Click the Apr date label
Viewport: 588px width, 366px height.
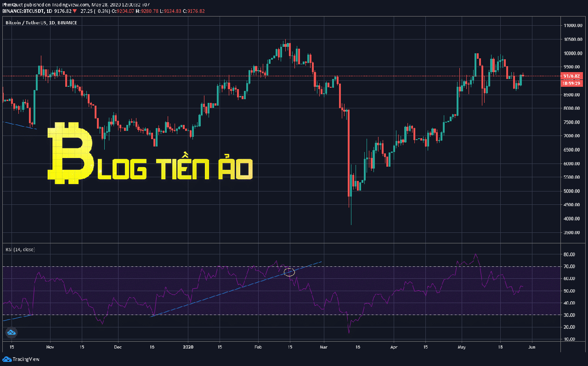(393, 348)
